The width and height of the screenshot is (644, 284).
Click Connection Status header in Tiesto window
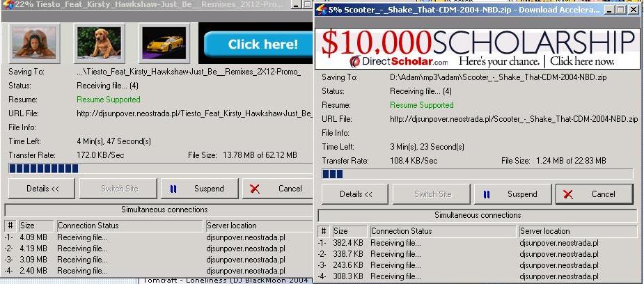click(x=129, y=226)
